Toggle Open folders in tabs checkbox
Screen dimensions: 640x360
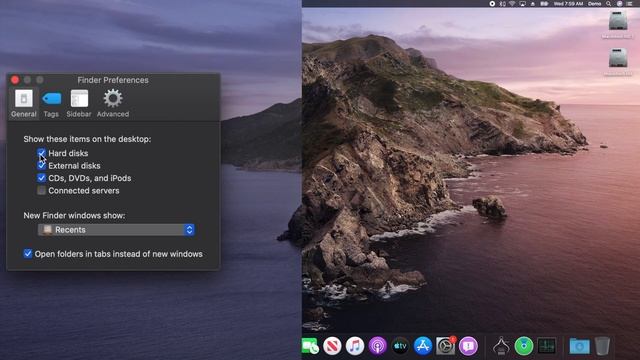[28, 253]
